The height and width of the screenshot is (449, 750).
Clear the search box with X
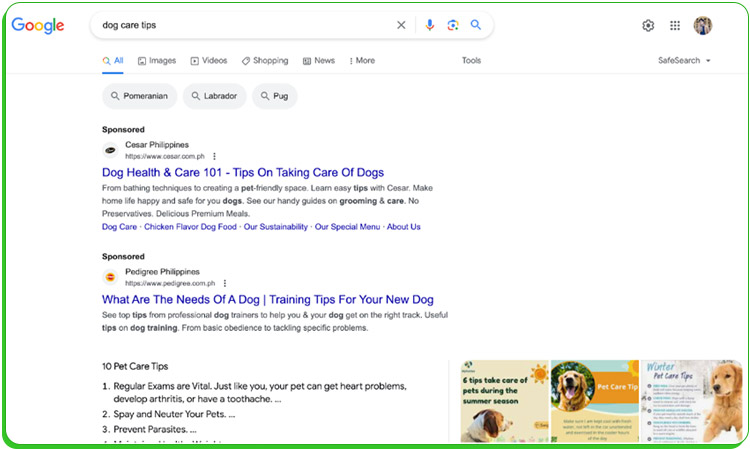pos(401,25)
